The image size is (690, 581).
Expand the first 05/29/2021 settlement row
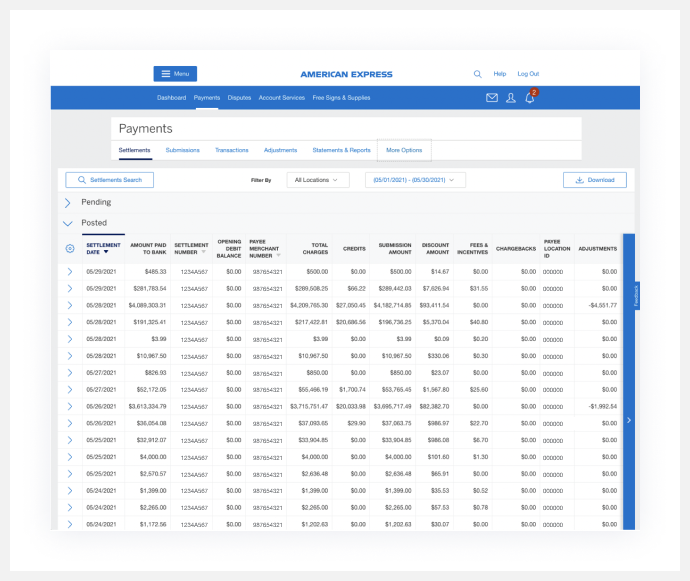click(x=70, y=271)
